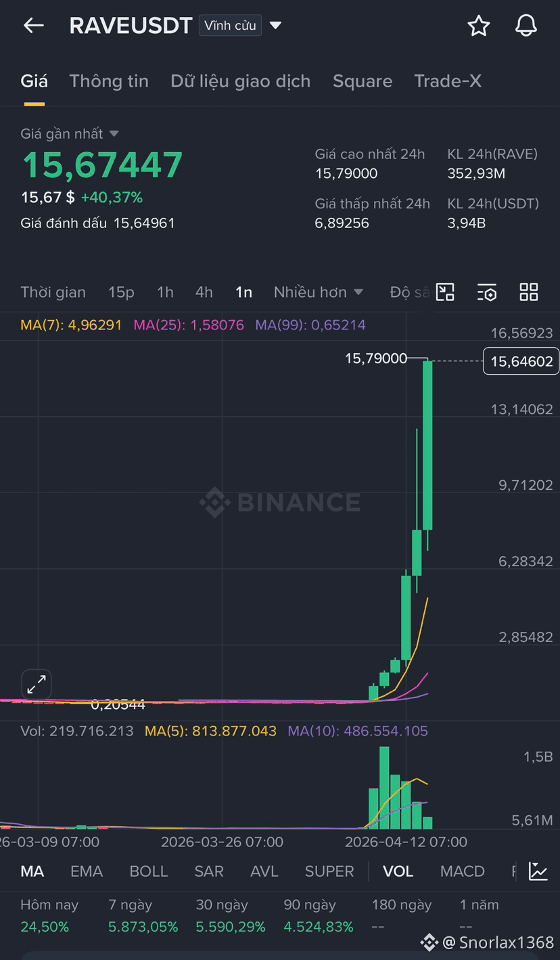The width and height of the screenshot is (560, 960).
Task: Toggle the AVL indicator
Action: 264,871
